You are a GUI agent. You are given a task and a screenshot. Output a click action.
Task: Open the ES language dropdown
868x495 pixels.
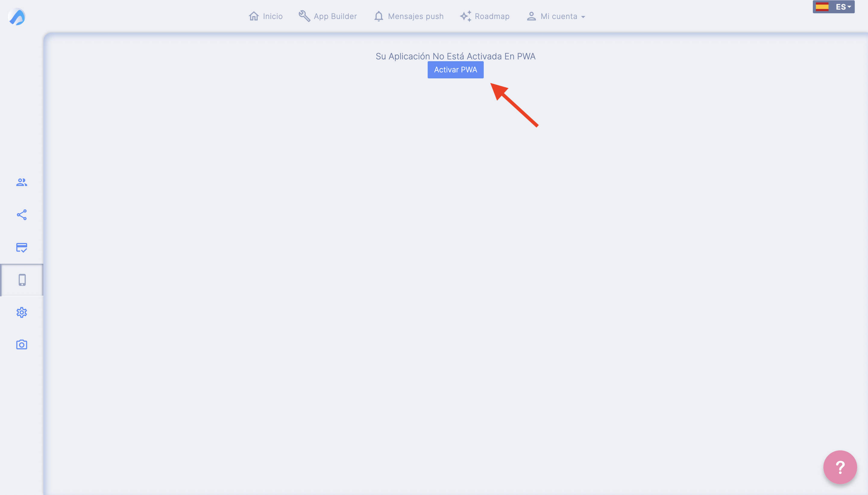click(834, 7)
